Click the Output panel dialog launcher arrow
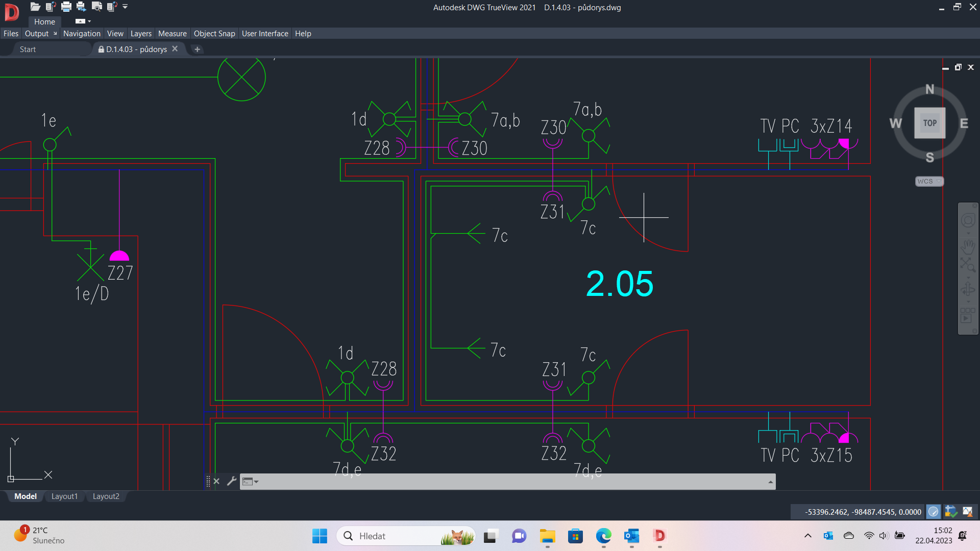Viewport: 980px width, 551px height. coord(55,34)
